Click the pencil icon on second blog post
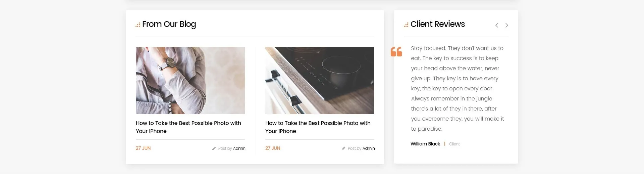The width and height of the screenshot is (644, 174). tap(343, 148)
